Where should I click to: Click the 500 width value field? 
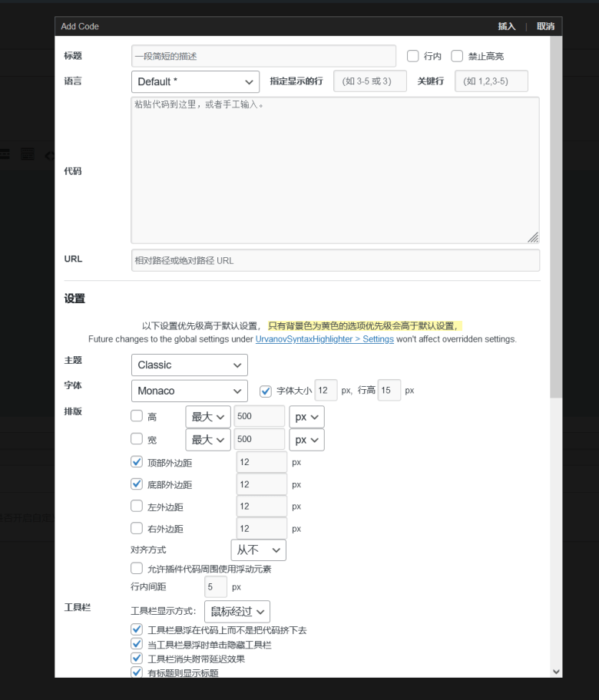tap(259, 439)
